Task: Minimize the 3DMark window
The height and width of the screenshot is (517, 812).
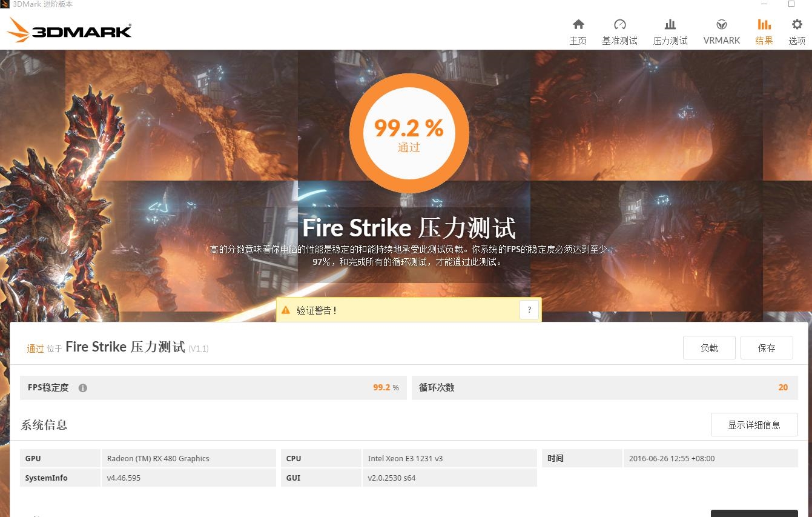Action: 764,4
